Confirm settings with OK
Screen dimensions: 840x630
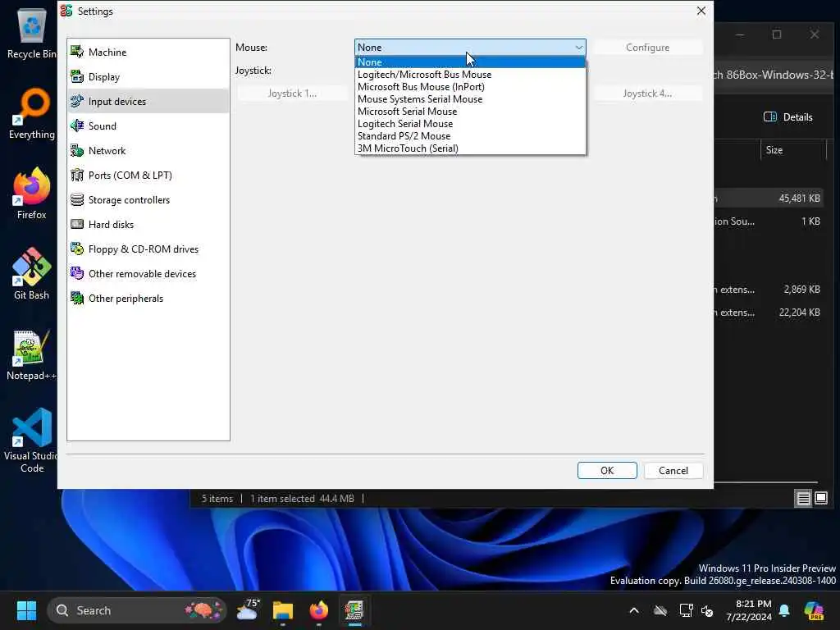(x=607, y=470)
